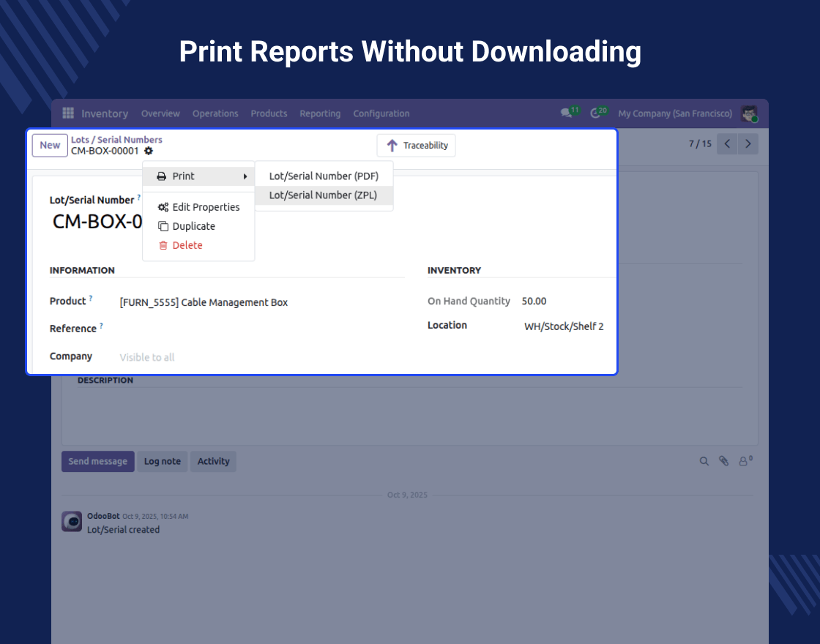
Task: Open the user avatar menu
Action: click(x=750, y=113)
